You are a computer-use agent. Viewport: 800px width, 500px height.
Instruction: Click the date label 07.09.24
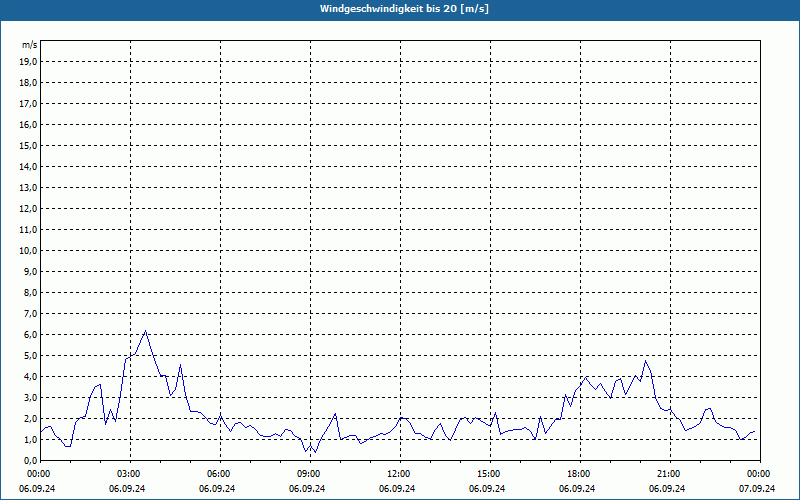[757, 488]
